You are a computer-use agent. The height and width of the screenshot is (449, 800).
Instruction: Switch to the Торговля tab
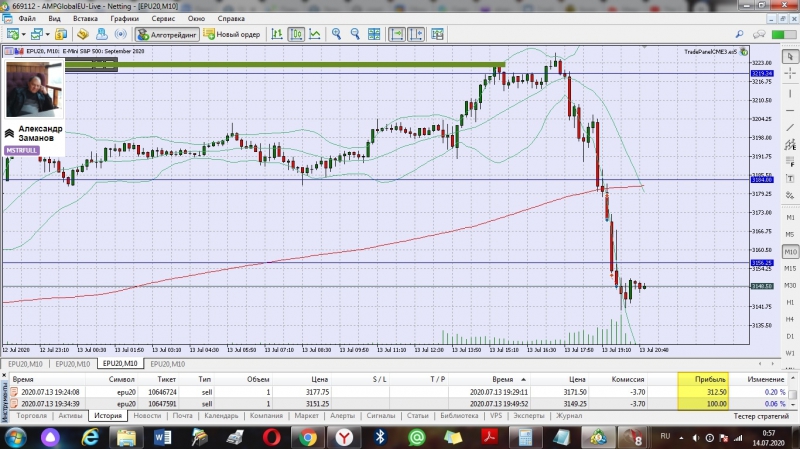click(x=32, y=416)
